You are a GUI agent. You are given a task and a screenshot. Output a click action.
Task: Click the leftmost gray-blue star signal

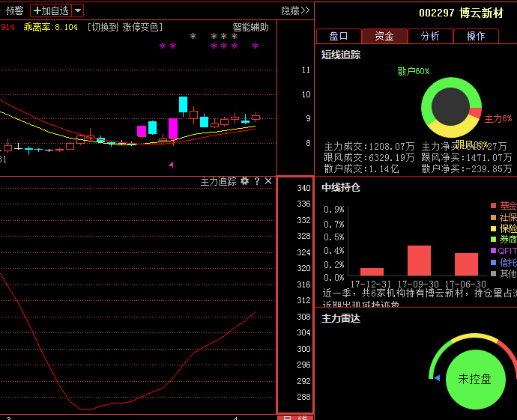tap(193, 36)
